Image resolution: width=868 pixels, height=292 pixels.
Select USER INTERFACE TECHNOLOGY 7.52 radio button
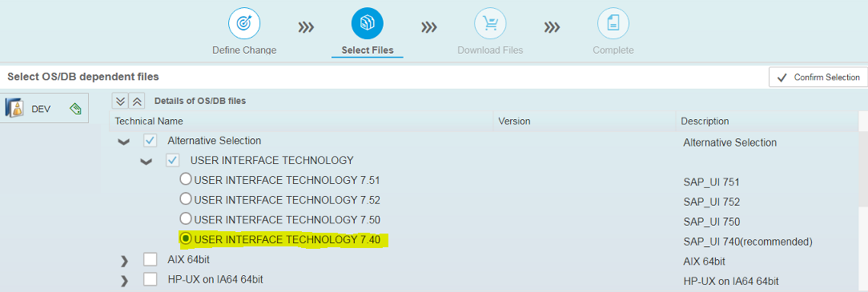186,198
